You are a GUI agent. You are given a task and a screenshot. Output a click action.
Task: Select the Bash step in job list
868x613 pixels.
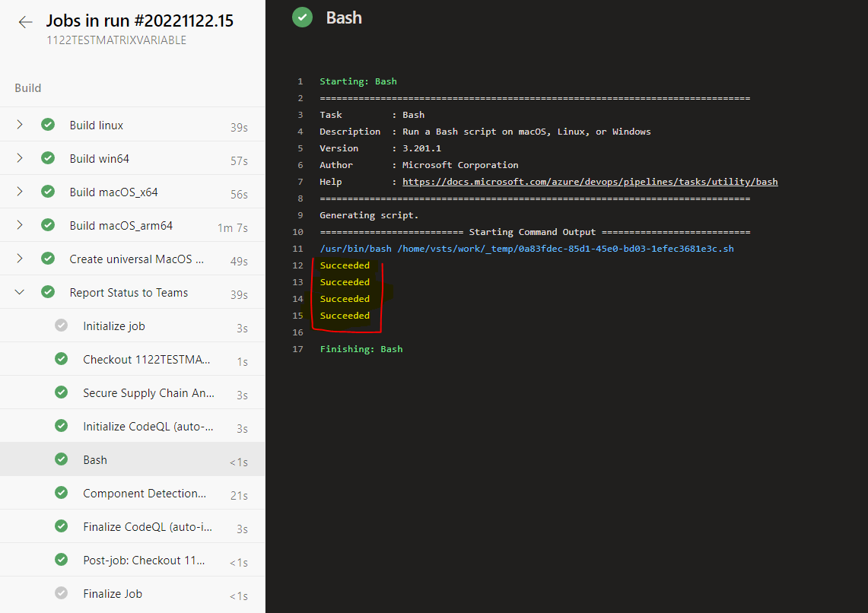(x=95, y=459)
